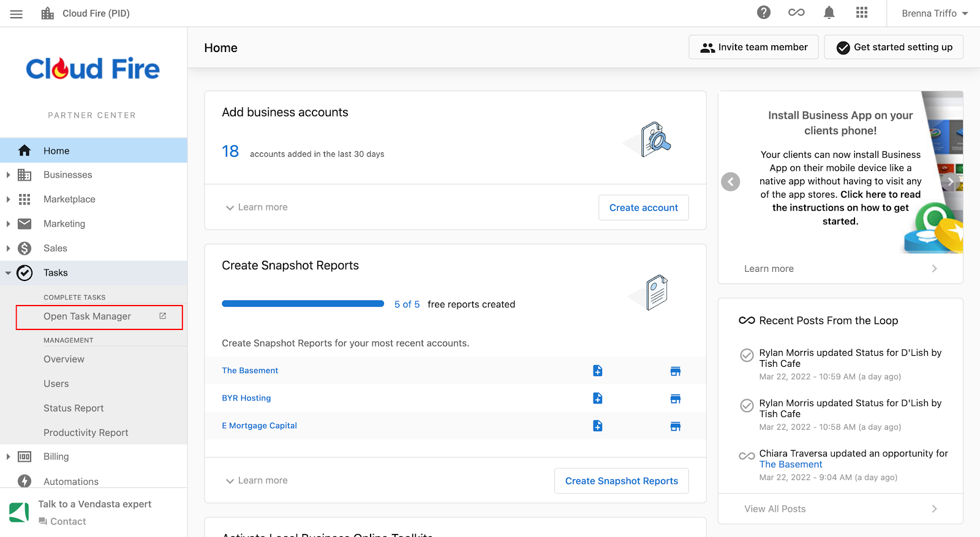The height and width of the screenshot is (537, 980).
Task: Open The Basement link in Loop post
Action: tap(791, 465)
